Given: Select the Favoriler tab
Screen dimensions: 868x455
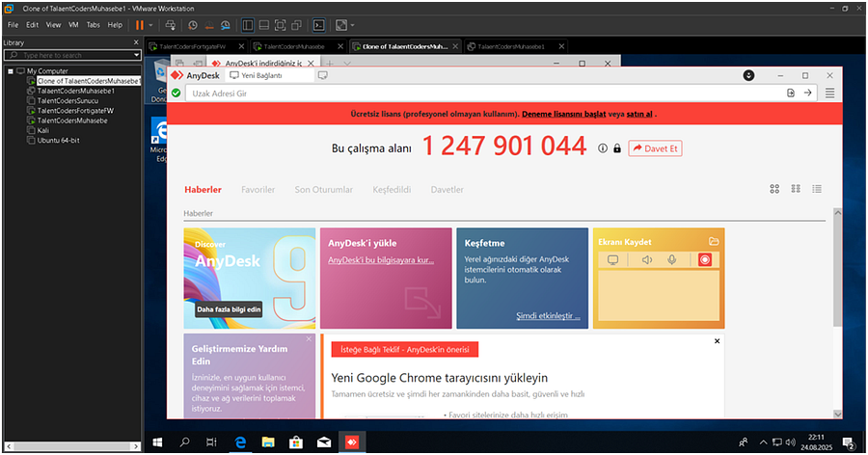Looking at the screenshot, I should click(258, 189).
